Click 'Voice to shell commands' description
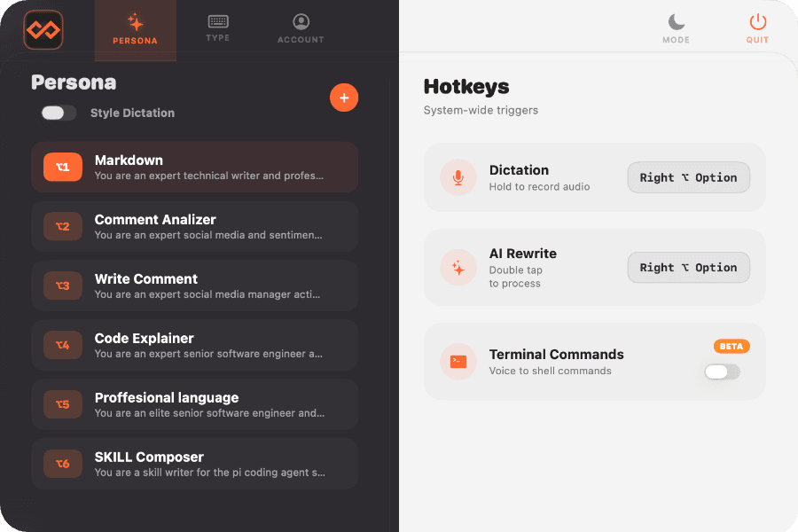This screenshot has width=798, height=532. 550,372
